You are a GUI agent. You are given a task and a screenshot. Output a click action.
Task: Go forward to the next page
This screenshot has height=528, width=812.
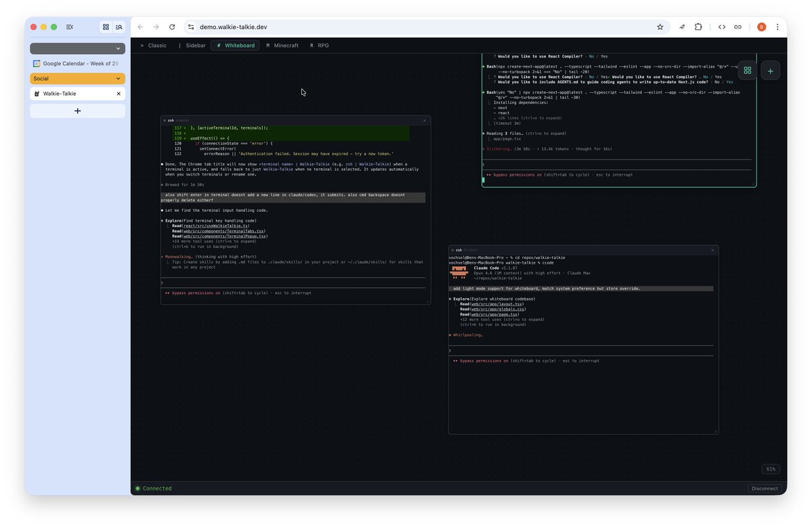pyautogui.click(x=156, y=27)
